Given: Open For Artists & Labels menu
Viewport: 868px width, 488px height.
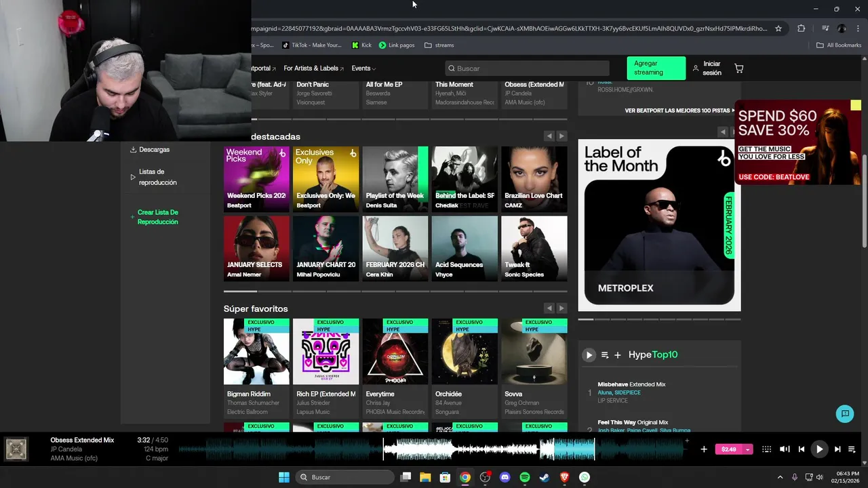Looking at the screenshot, I should point(313,68).
